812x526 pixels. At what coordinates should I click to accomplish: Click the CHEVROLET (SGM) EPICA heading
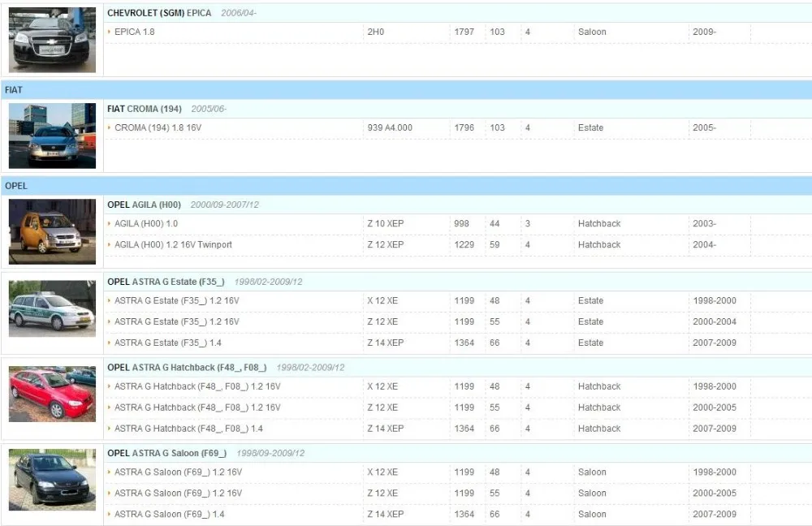coord(159,13)
